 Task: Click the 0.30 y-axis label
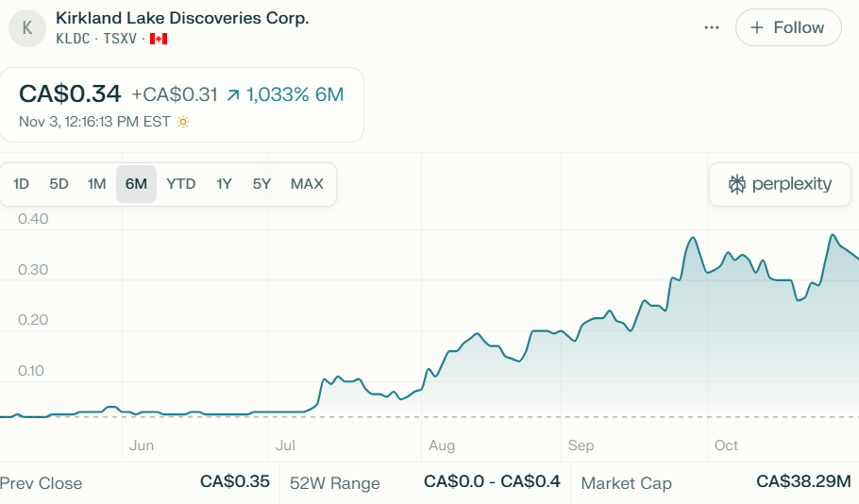tap(33, 270)
